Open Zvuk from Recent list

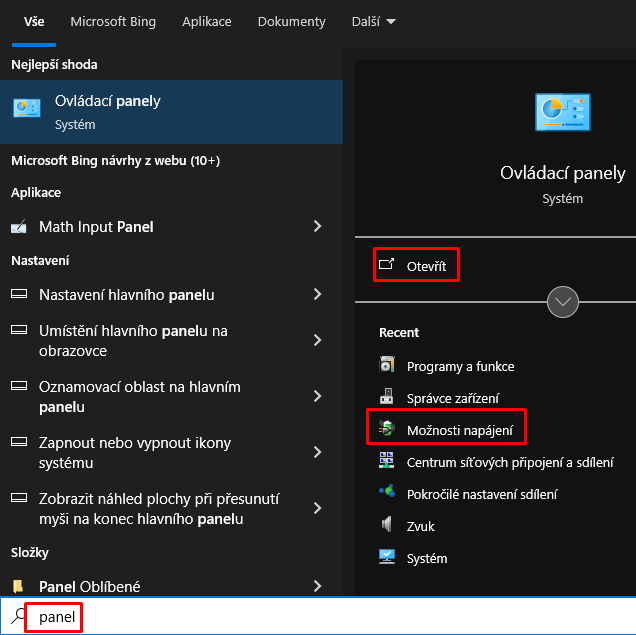[421, 526]
